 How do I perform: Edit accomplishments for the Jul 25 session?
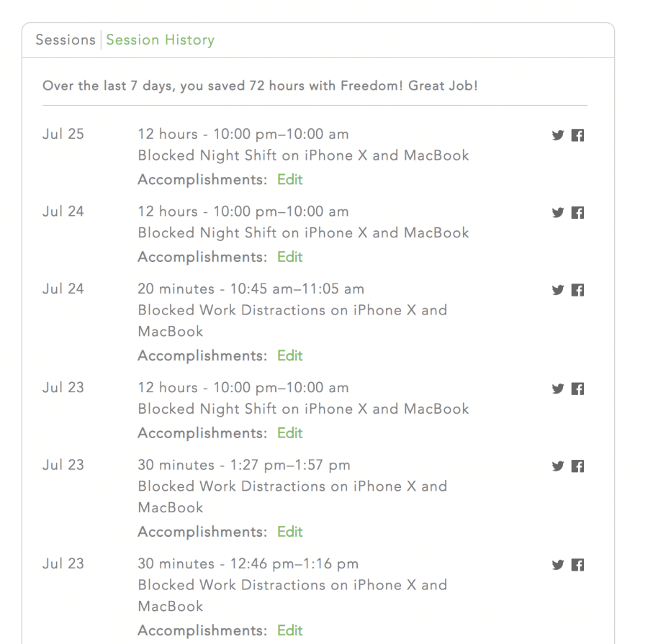tap(290, 180)
